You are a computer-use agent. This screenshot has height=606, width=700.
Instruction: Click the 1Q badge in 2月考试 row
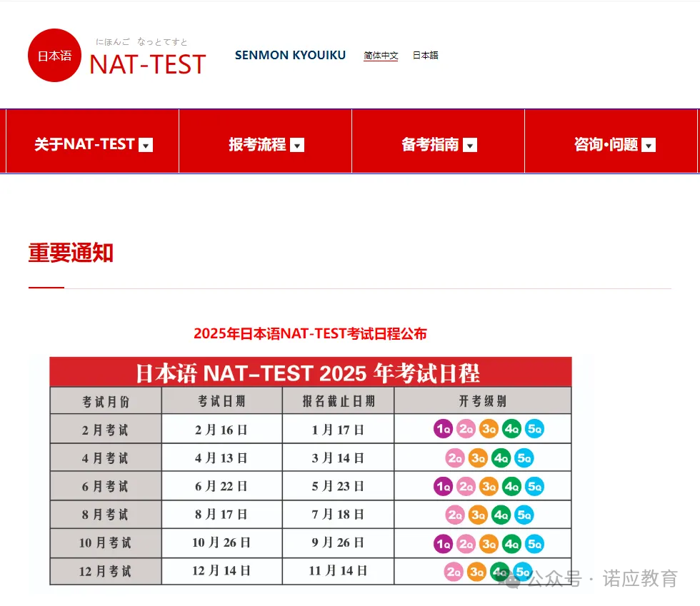click(444, 429)
